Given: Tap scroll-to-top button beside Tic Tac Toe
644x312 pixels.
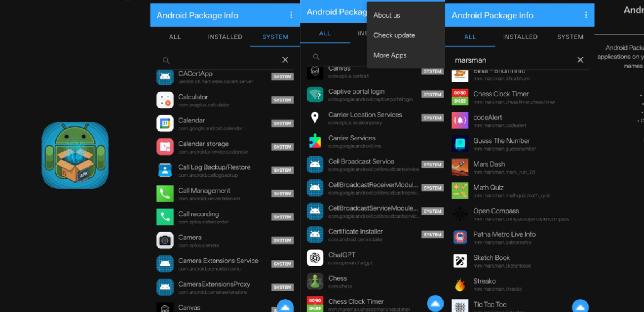Looking at the screenshot, I should 580,306.
